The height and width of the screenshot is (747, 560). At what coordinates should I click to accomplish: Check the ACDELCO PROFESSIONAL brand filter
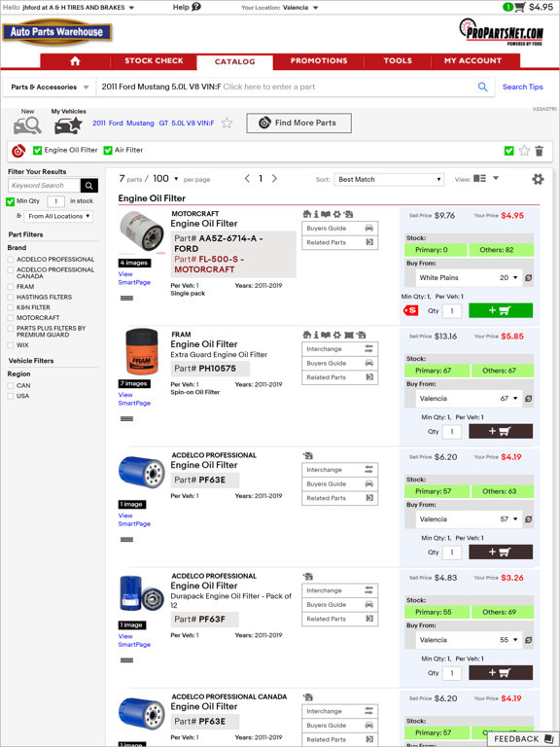coord(11,260)
